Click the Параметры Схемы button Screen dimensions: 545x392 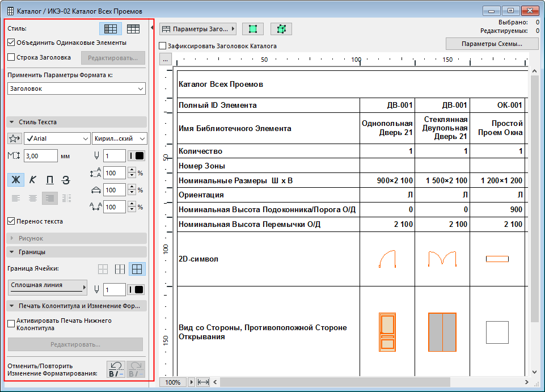pos(491,44)
